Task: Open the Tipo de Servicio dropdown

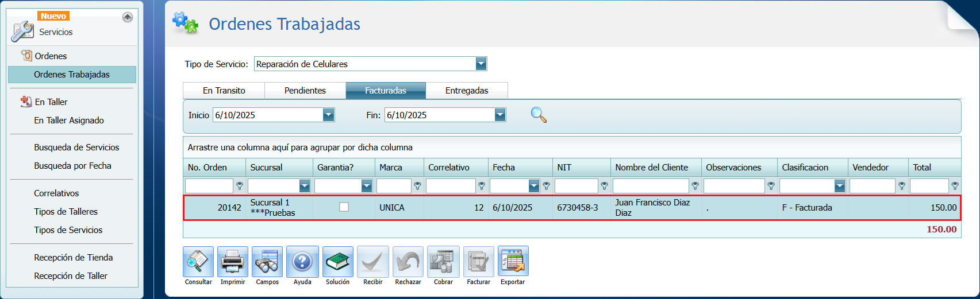Action: coord(481,64)
